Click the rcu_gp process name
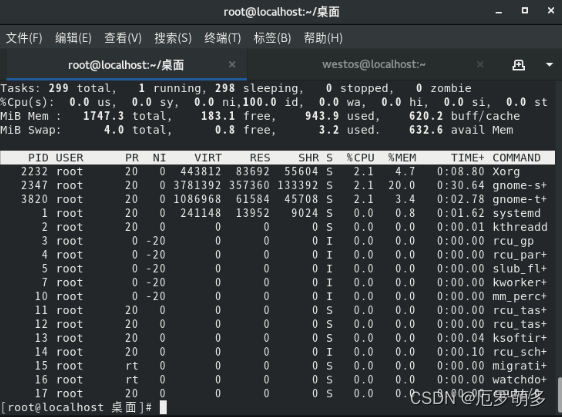 [x=513, y=241]
